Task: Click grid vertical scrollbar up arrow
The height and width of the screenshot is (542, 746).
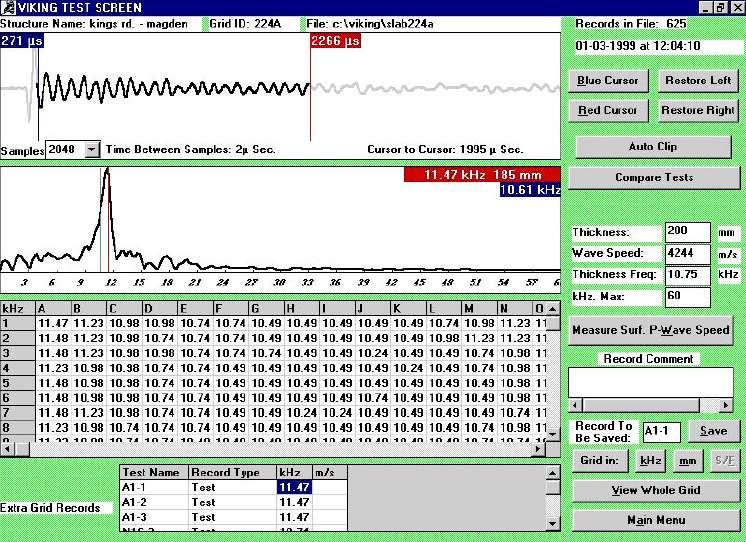Action: coord(553,309)
